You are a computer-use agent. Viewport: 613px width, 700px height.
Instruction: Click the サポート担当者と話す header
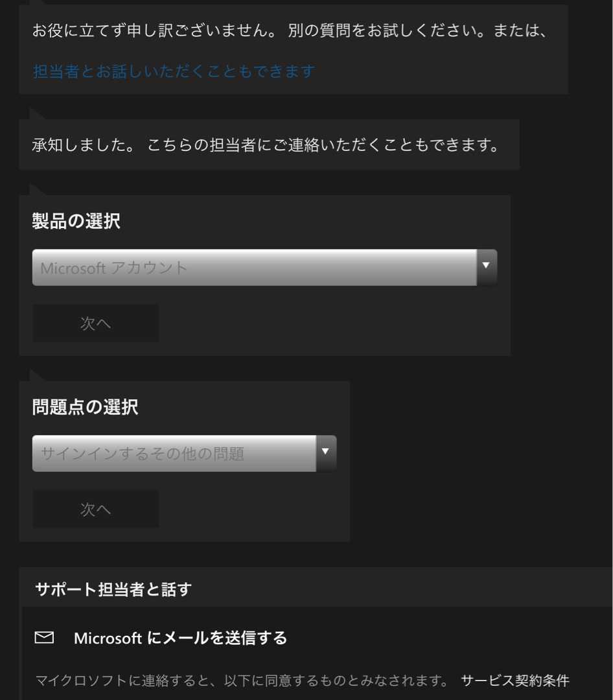113,589
